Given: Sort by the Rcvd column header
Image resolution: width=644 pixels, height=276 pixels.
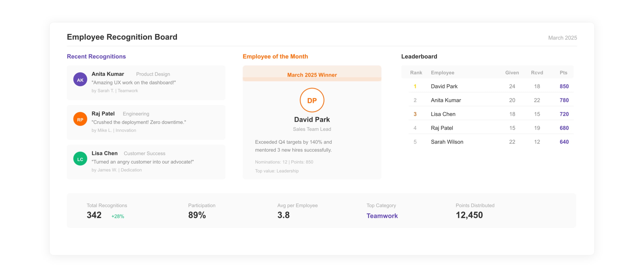Looking at the screenshot, I should (537, 72).
